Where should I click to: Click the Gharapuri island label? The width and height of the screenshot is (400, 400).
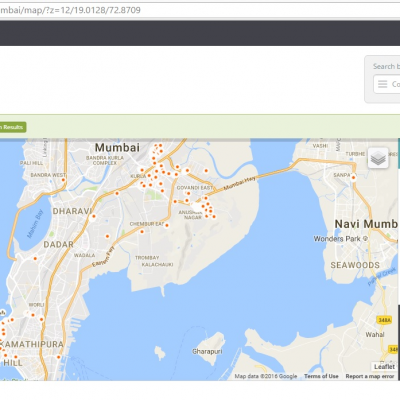tap(207, 351)
